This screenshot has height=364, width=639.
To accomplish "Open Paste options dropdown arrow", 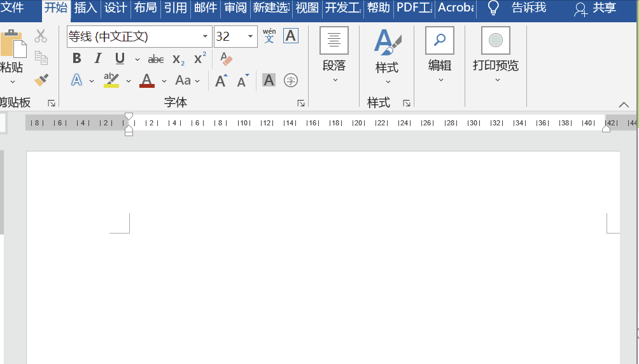I will click(13, 82).
